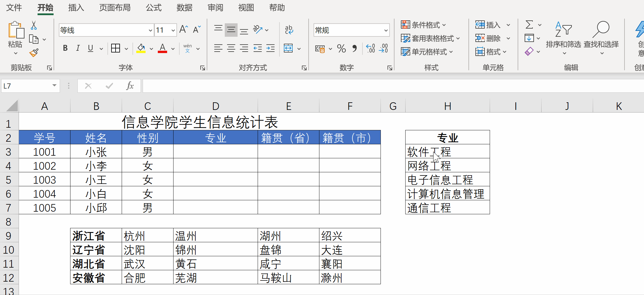Select column D header
Image resolution: width=644 pixels, height=295 pixels.
pyautogui.click(x=215, y=106)
